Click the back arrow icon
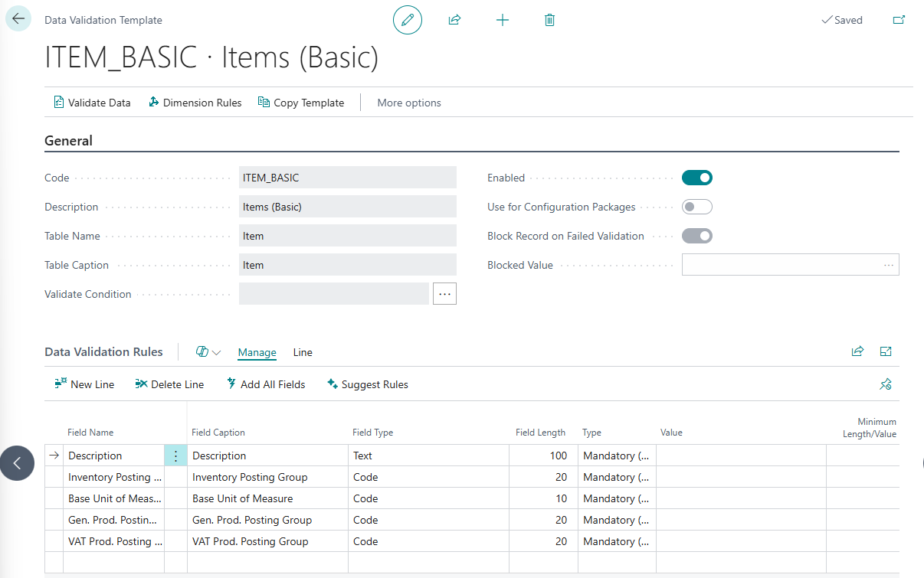 18,19
